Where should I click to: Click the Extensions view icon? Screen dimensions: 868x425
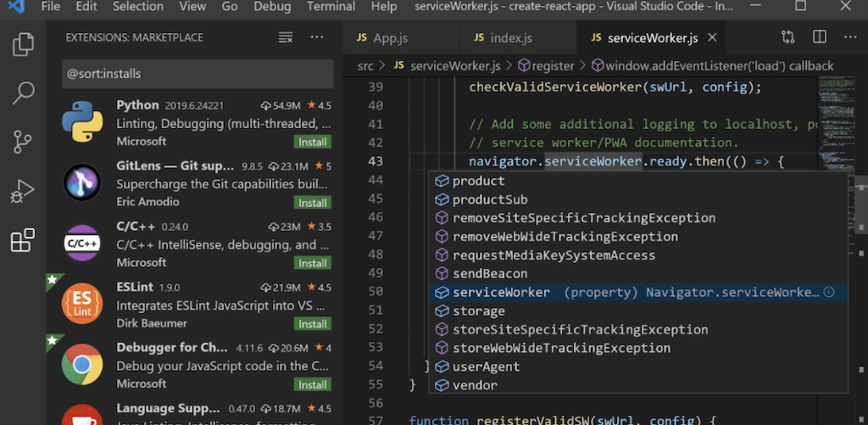coord(23,241)
